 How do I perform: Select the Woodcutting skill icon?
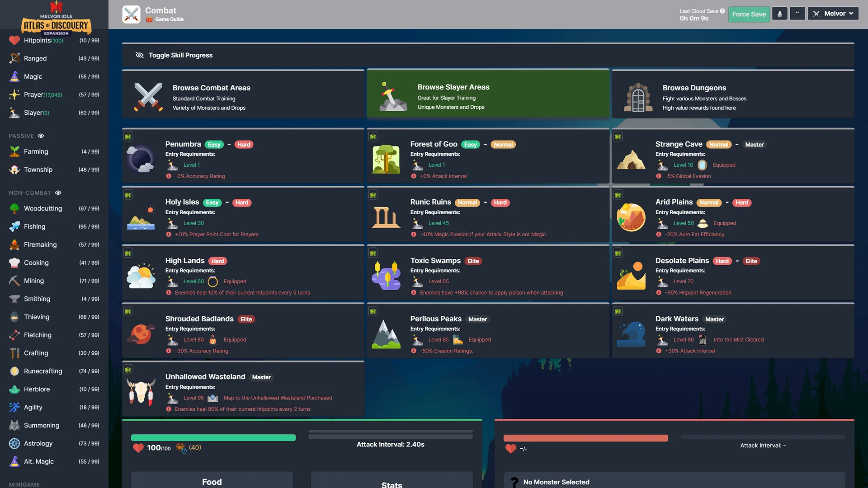point(14,208)
